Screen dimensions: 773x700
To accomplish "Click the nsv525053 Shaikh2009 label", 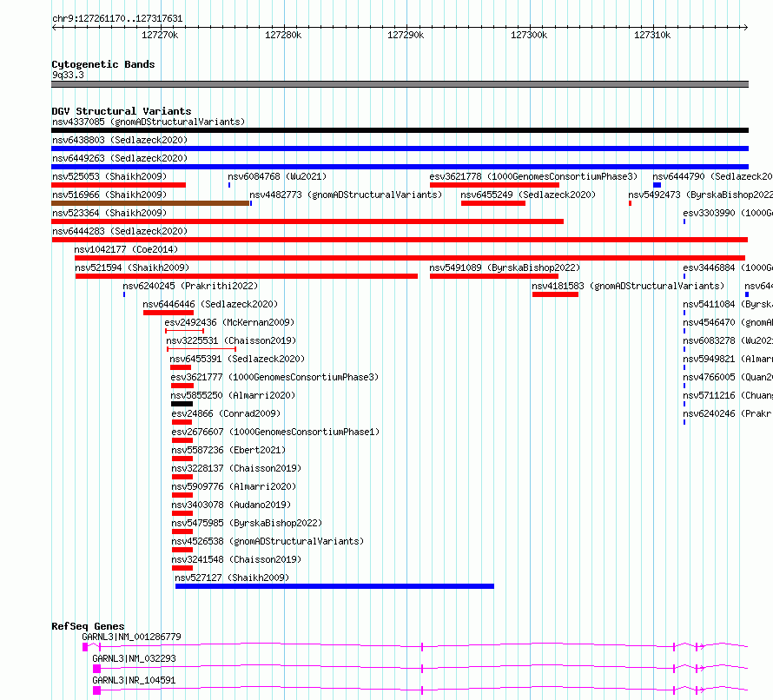I will 109,176.
